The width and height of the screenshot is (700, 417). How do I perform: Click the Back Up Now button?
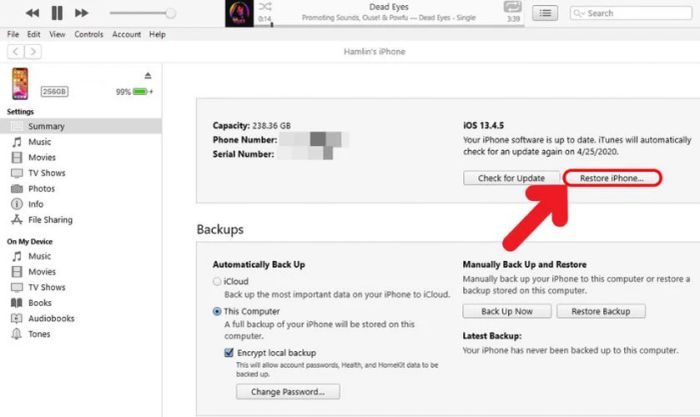point(507,311)
